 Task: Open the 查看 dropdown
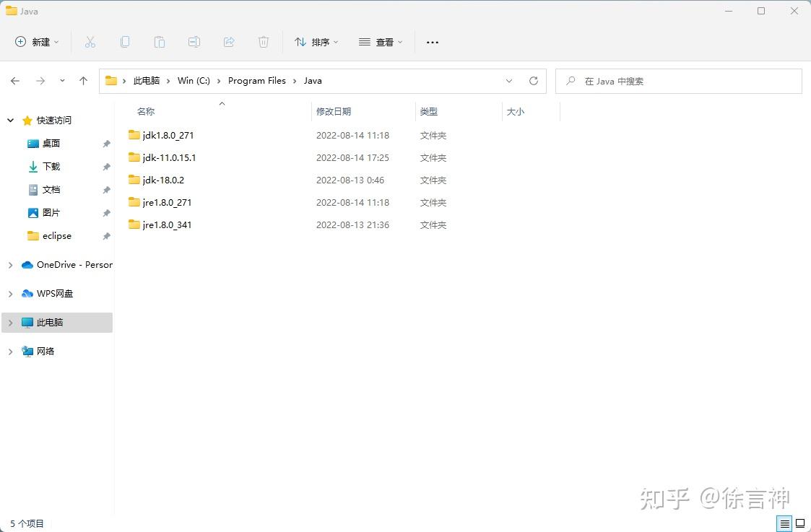381,42
